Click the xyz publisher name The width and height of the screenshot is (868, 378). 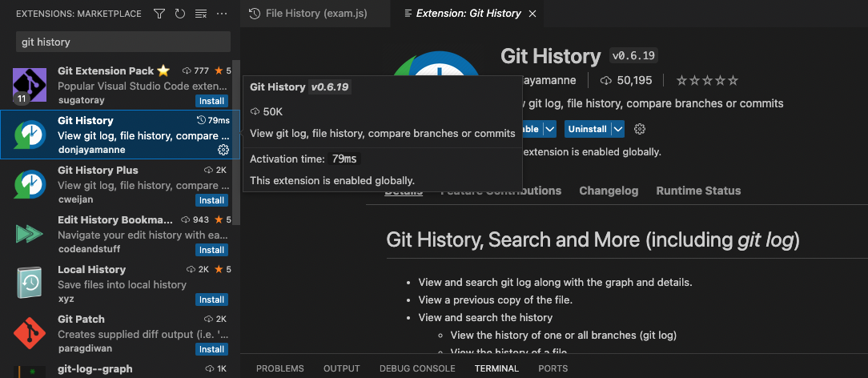pyautogui.click(x=66, y=299)
